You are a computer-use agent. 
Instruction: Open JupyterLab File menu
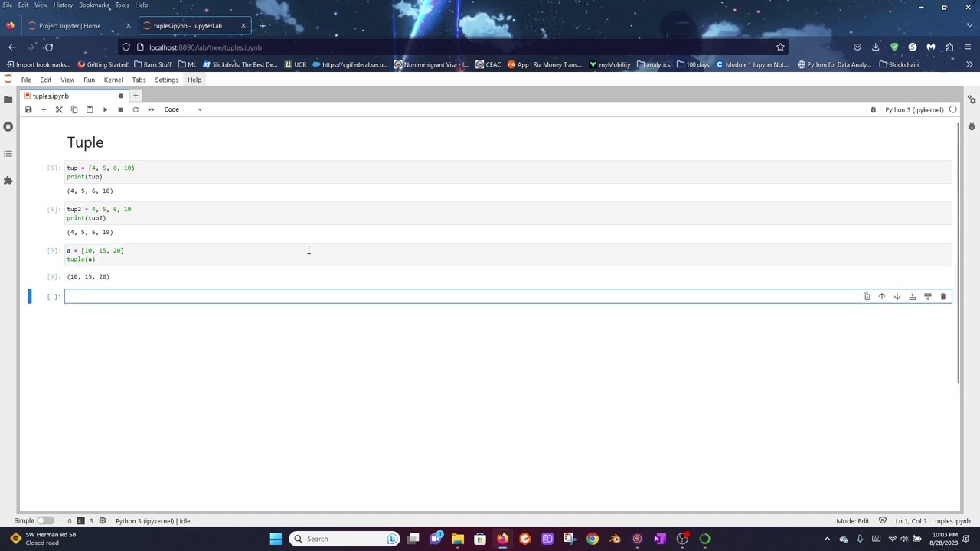26,80
